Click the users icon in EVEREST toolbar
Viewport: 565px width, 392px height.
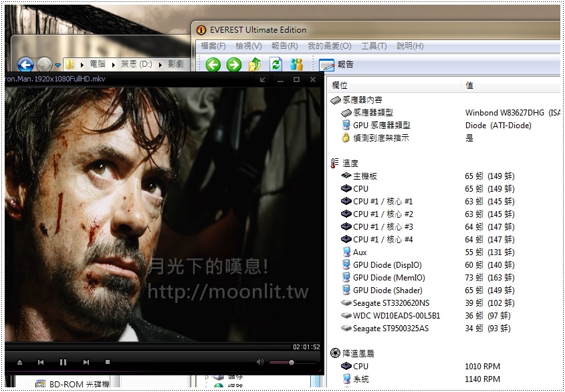click(297, 64)
